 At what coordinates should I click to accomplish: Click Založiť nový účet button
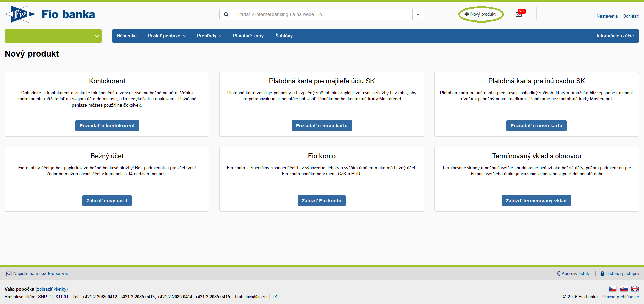click(x=107, y=201)
